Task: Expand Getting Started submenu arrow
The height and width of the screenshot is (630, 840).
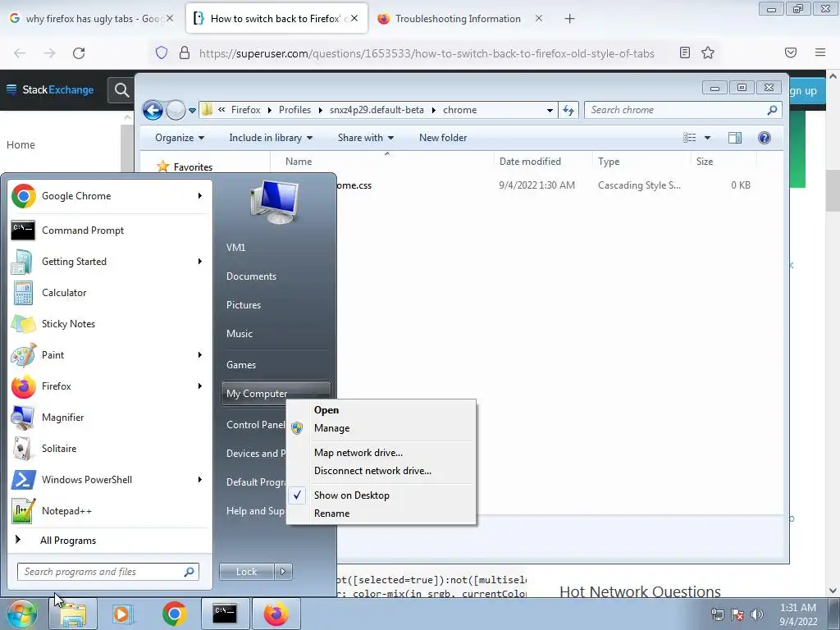Action: tap(200, 262)
